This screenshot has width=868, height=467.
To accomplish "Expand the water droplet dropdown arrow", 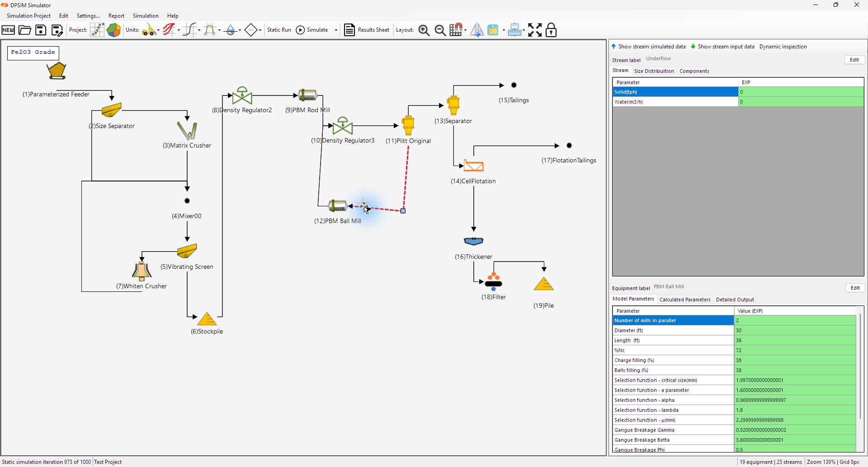I will coord(240,30).
